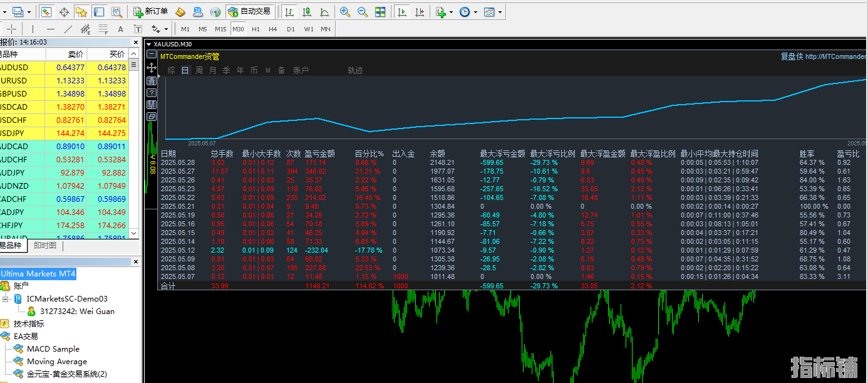Collapse the ICMarketsSC-Demo03 account node

pyautogui.click(x=6, y=298)
